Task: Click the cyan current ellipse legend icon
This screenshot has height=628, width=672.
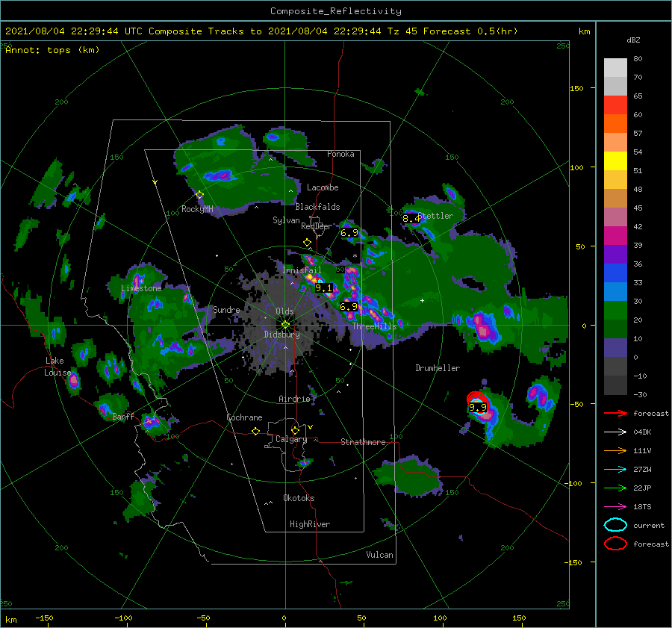Action: (615, 525)
